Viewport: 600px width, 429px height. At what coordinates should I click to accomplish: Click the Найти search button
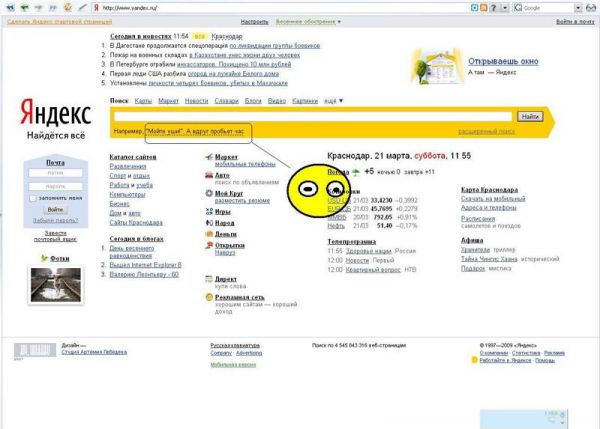coord(530,116)
